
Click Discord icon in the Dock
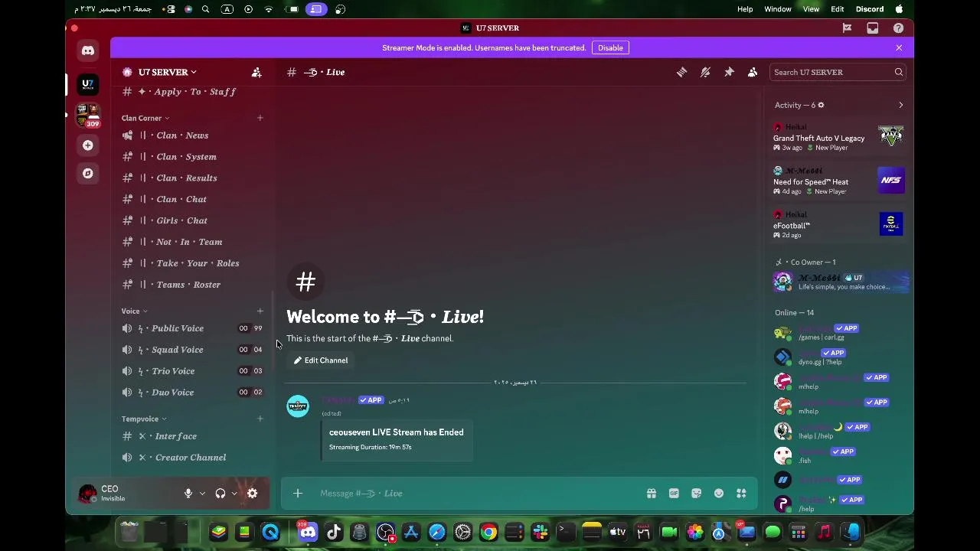point(308,532)
